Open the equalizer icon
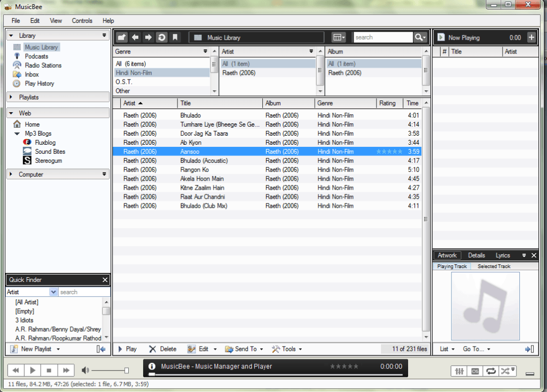The image size is (547, 392). 459,371
